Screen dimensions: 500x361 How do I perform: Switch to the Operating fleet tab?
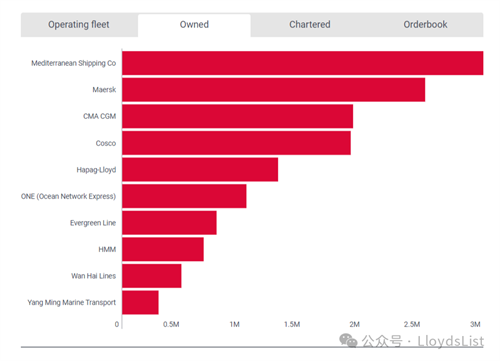[79, 25]
